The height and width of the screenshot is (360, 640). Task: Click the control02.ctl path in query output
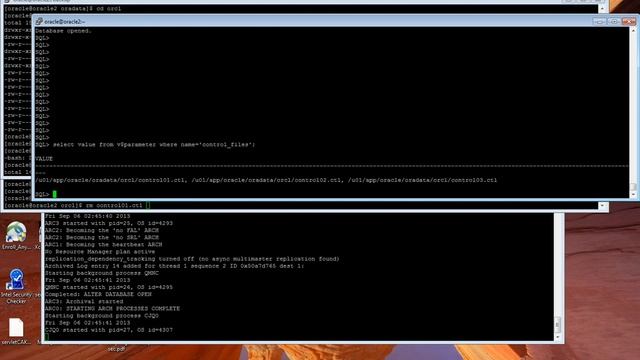click(267, 180)
